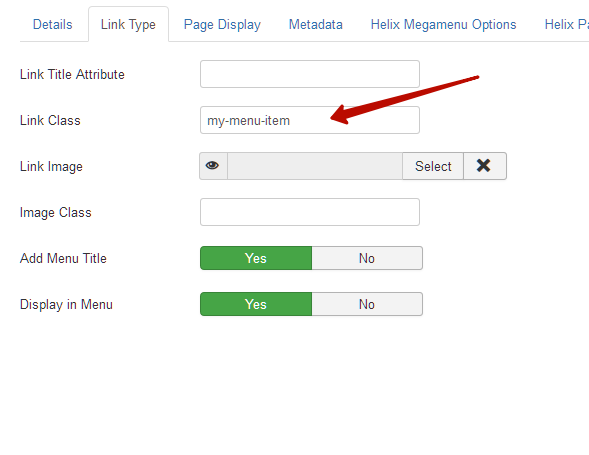Viewport: 589px width, 455px height.
Task: Clear Link Image with the X icon
Action: 485,166
